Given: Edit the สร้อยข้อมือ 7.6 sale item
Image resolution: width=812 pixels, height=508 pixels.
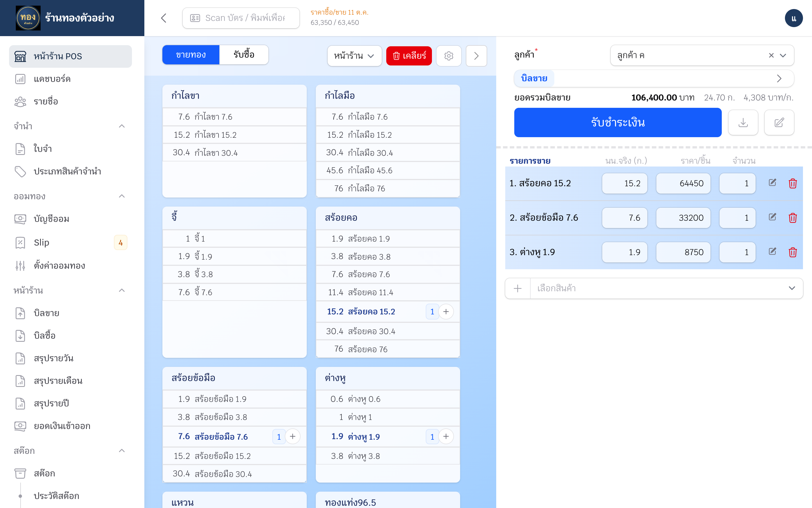Looking at the screenshot, I should pyautogui.click(x=772, y=217).
